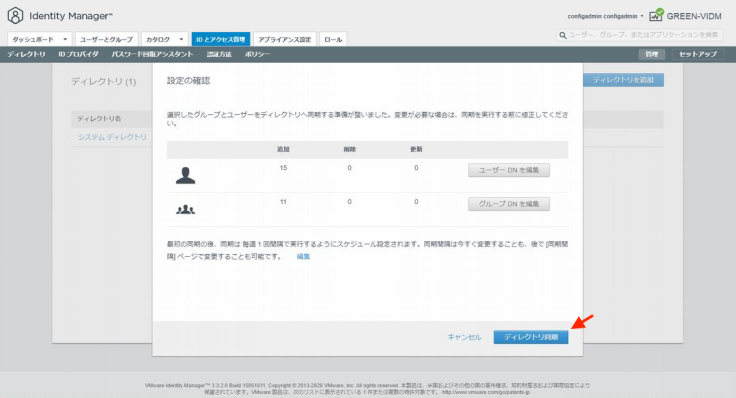Go to ディレクトリ submenu item
The height and width of the screenshot is (398, 736).
[26, 54]
